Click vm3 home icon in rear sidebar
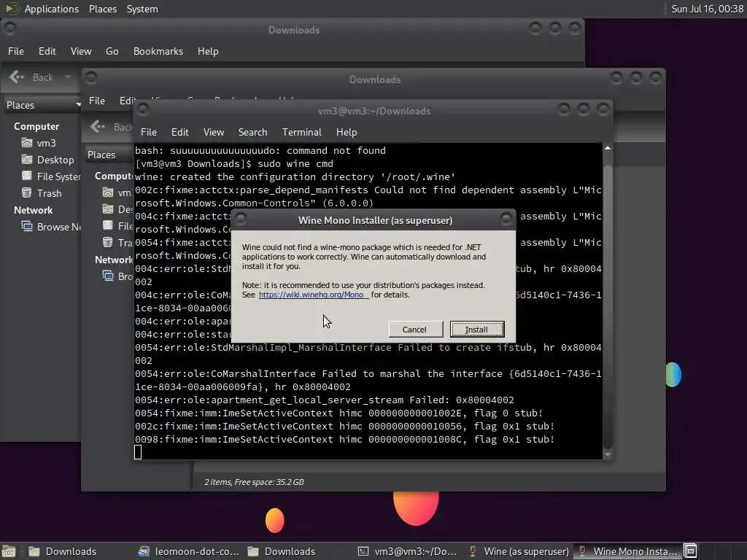Image resolution: width=747 pixels, height=560 pixels. [27, 143]
